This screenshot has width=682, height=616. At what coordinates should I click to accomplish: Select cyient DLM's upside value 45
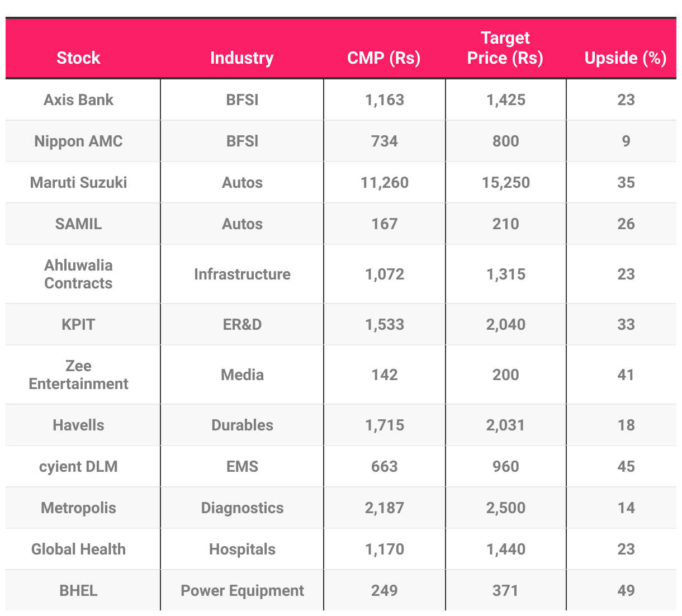coord(626,466)
